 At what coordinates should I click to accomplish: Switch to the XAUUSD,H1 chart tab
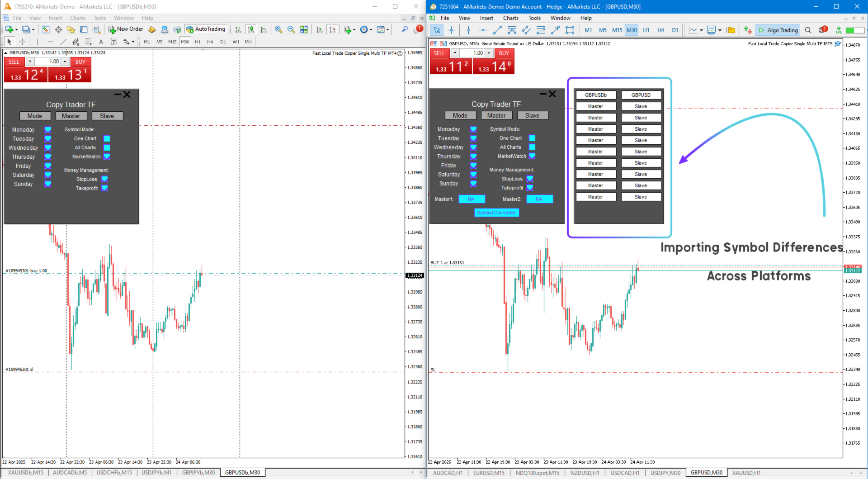point(746,473)
